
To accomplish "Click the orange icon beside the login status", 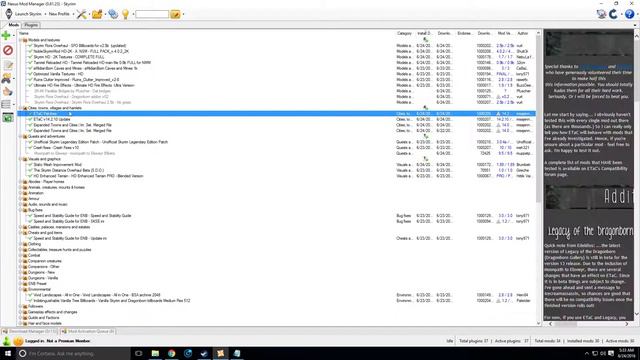I will click(x=18, y=341).
